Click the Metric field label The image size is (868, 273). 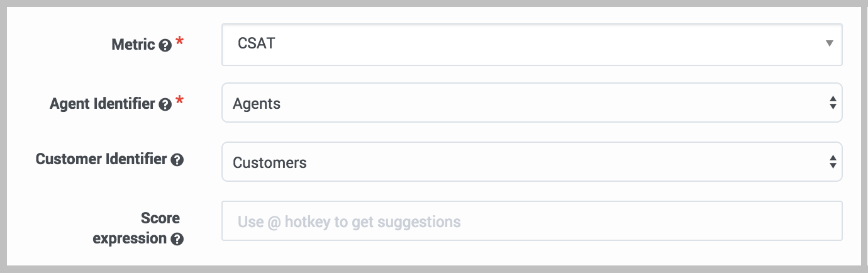[133, 45]
